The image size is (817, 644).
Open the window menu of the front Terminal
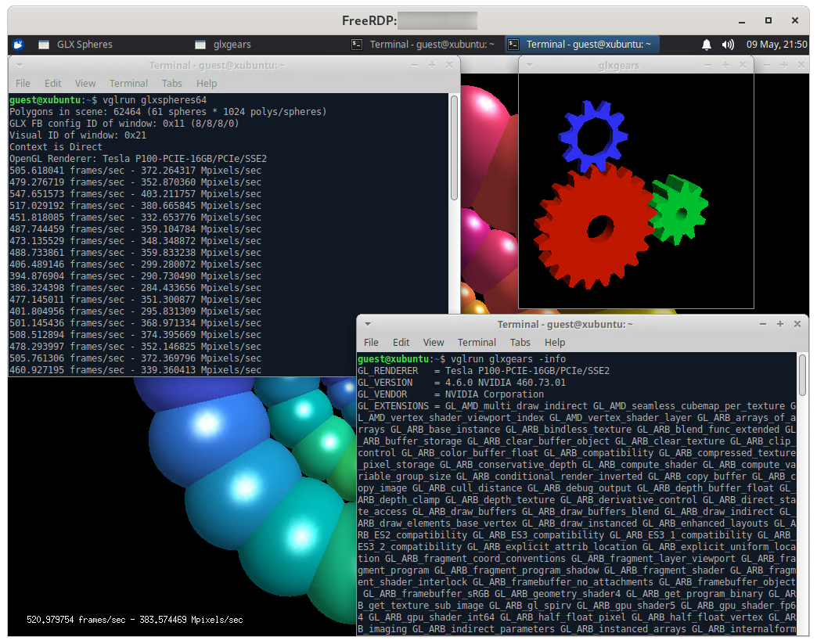(368, 323)
